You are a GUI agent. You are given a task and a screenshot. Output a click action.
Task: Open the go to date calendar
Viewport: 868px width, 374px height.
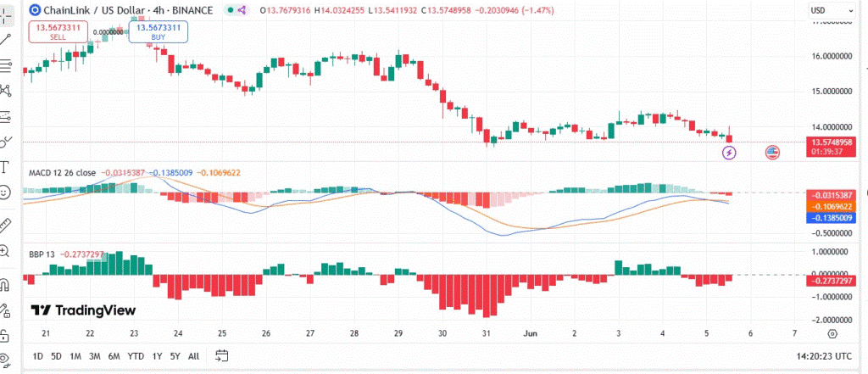pos(222,355)
